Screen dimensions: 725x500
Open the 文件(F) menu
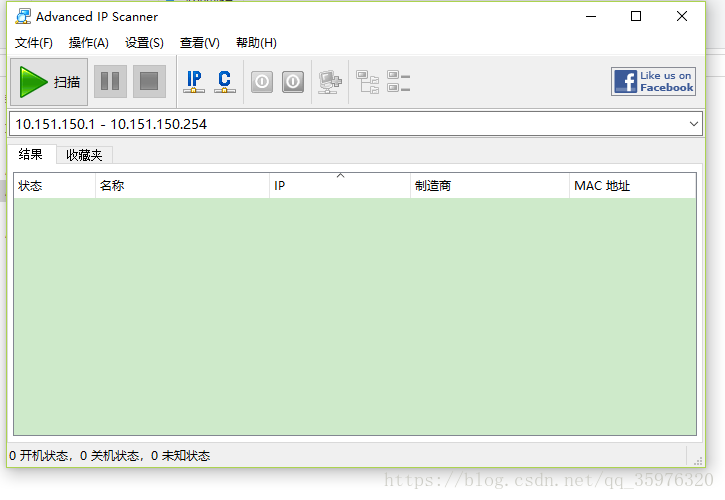[x=34, y=43]
